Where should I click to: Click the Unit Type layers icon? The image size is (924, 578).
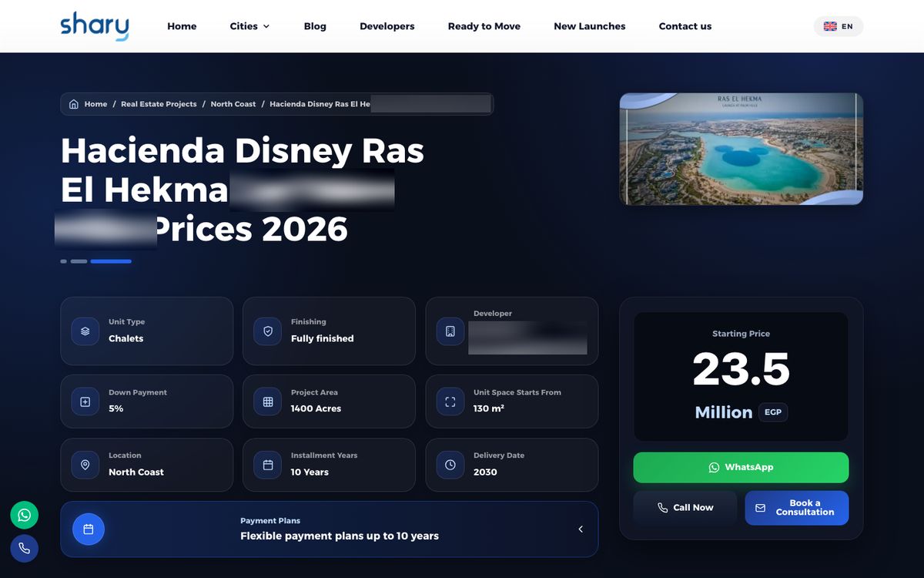tap(85, 331)
